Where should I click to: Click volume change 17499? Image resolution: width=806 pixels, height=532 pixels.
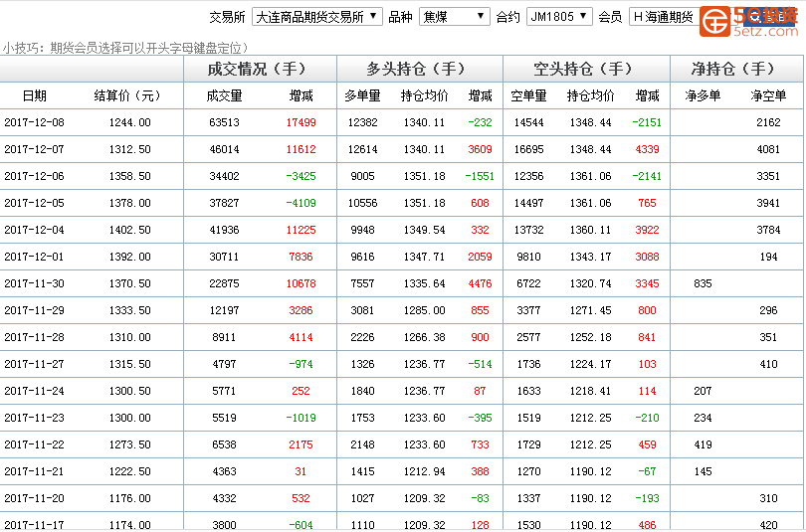(x=301, y=122)
